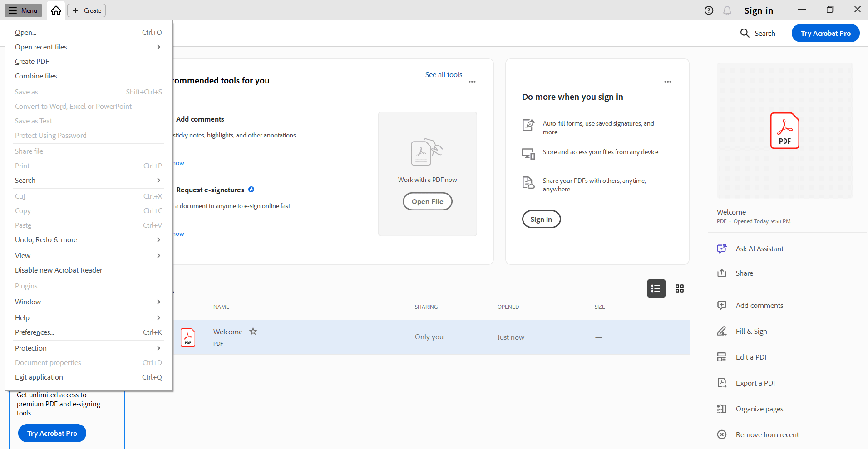Screen dimensions: 868x449
Task: Choose Create PDF menu item
Action: [x=88, y=61]
